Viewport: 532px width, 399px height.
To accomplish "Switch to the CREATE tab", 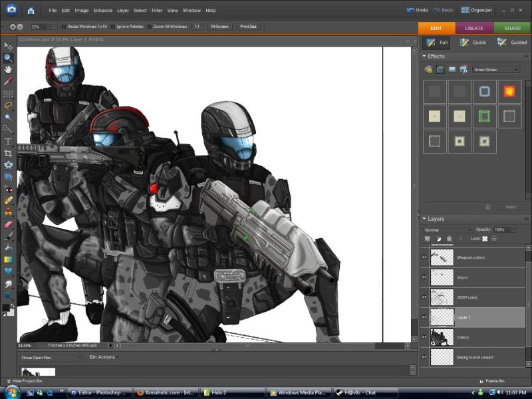I will click(x=474, y=28).
